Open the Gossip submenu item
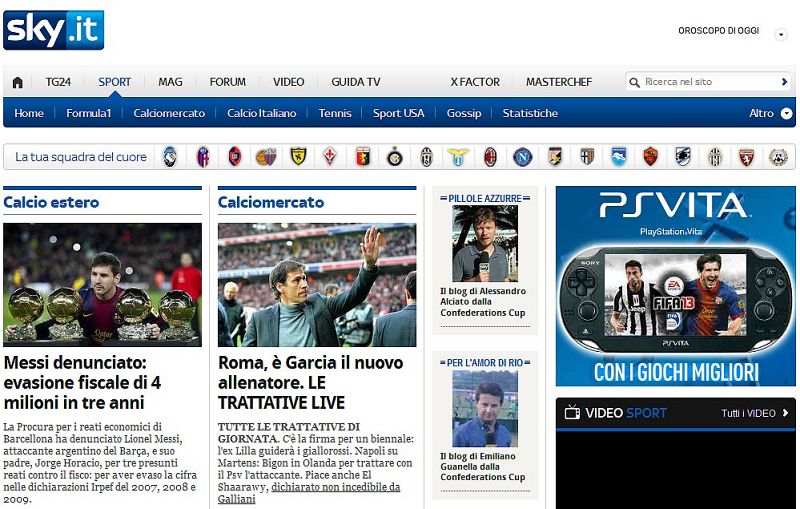The height and width of the screenshot is (509, 800). coord(464,113)
